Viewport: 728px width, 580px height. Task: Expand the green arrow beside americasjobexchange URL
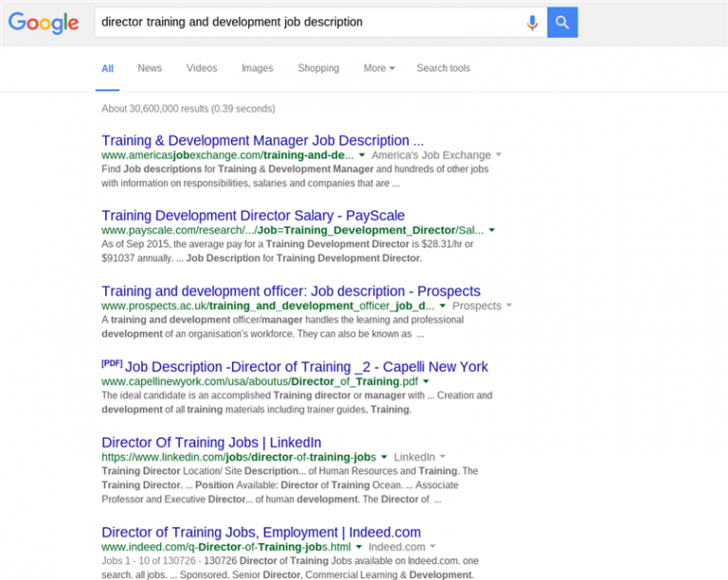click(x=362, y=155)
